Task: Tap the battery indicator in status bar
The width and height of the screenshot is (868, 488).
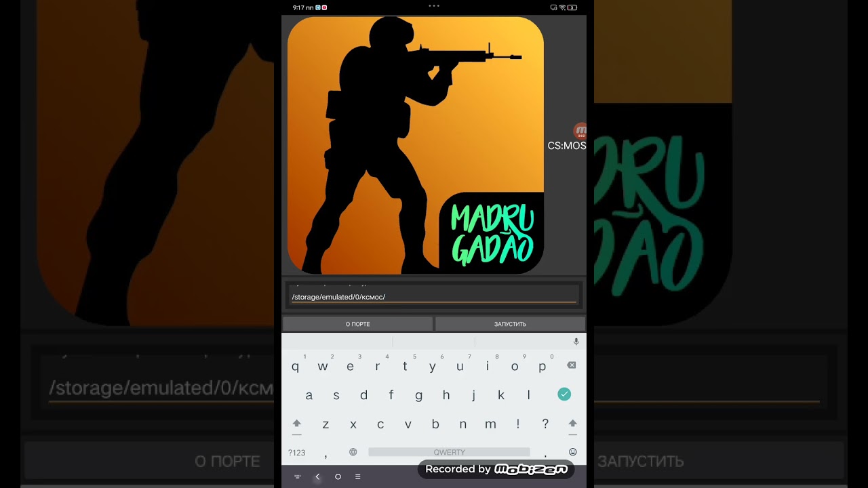Action: point(572,7)
